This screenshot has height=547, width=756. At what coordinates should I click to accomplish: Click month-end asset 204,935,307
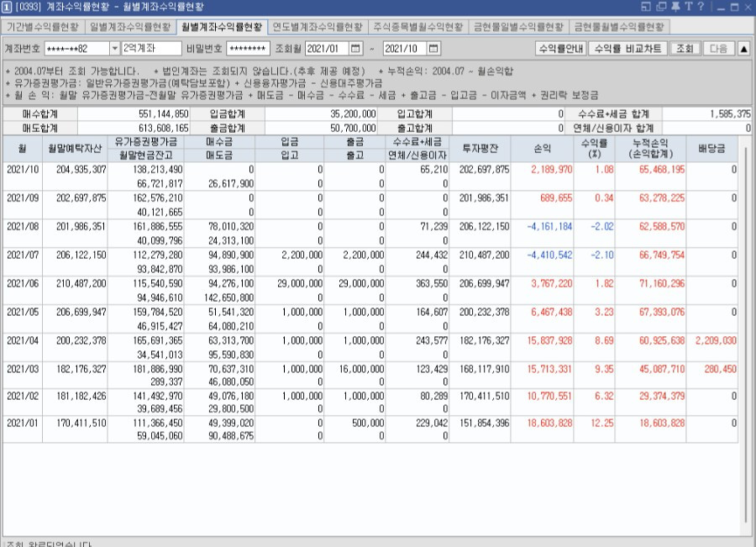pos(81,170)
